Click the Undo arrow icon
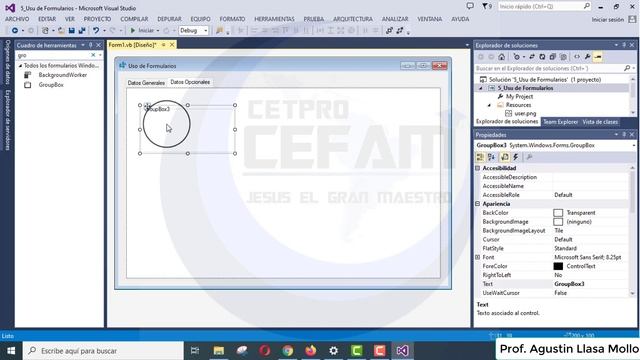Viewport: 640px width, 360px height. (x=96, y=31)
